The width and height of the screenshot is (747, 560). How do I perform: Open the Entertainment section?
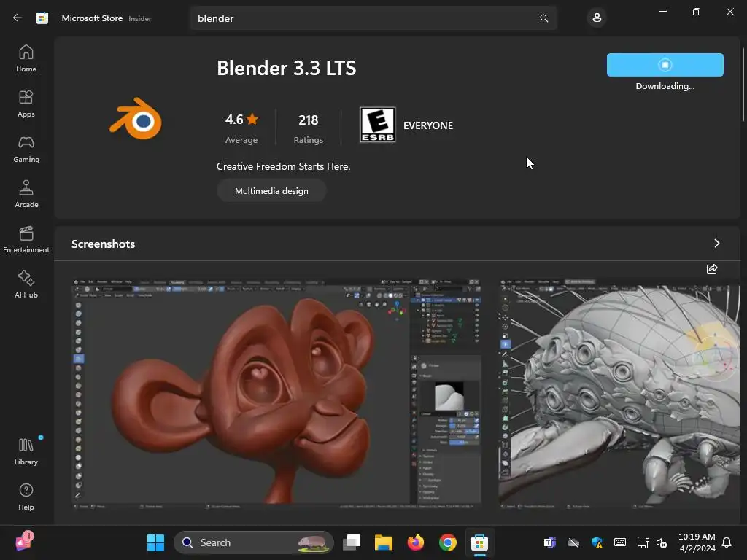point(26,239)
